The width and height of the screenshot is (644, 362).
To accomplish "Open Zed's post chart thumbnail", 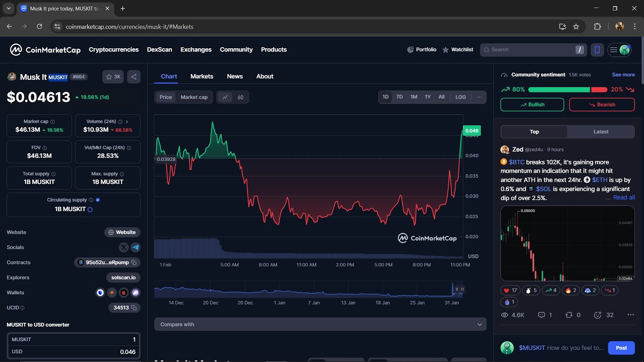I will [x=568, y=243].
